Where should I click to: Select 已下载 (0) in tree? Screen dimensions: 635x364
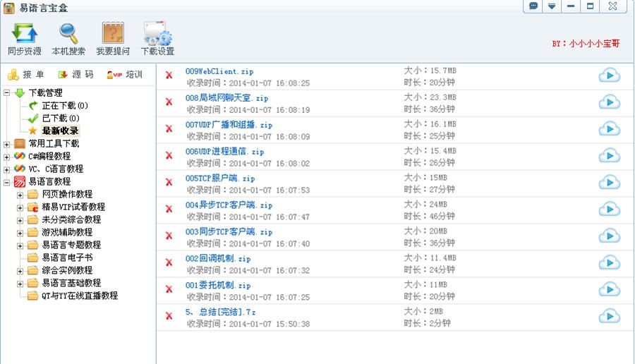pos(61,119)
